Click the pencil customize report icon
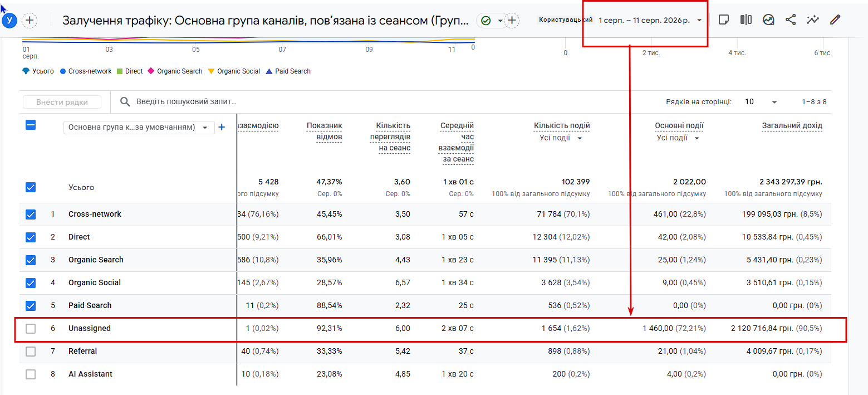 pyautogui.click(x=835, y=20)
